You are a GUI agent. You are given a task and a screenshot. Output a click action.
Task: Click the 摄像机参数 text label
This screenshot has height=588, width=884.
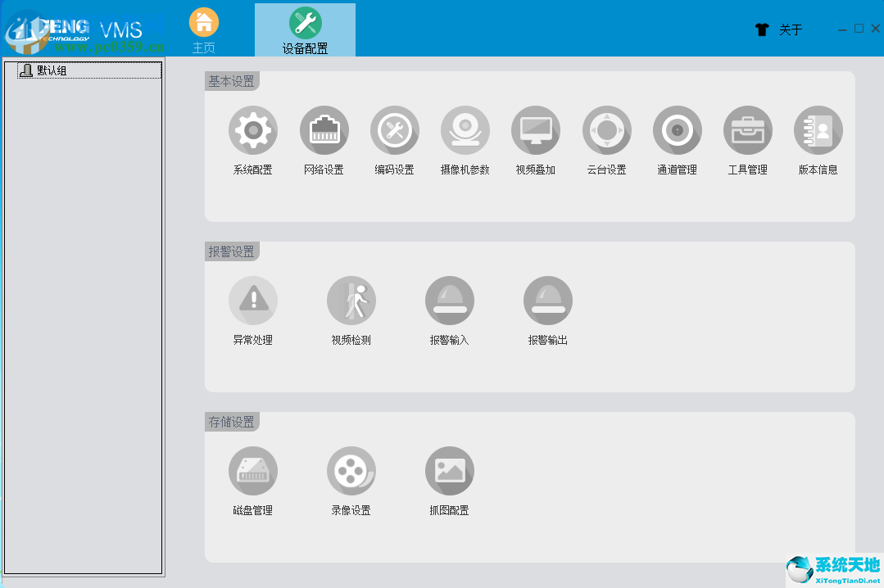pos(465,170)
